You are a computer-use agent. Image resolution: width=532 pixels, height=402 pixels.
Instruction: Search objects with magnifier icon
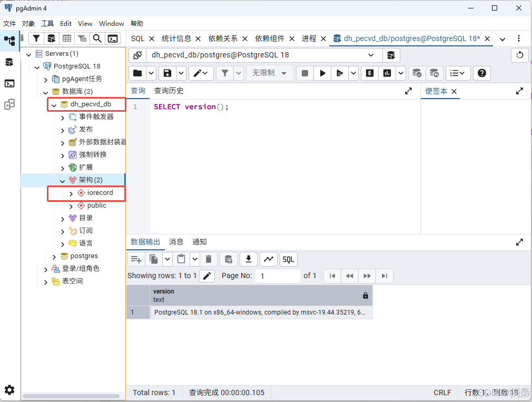tap(97, 38)
